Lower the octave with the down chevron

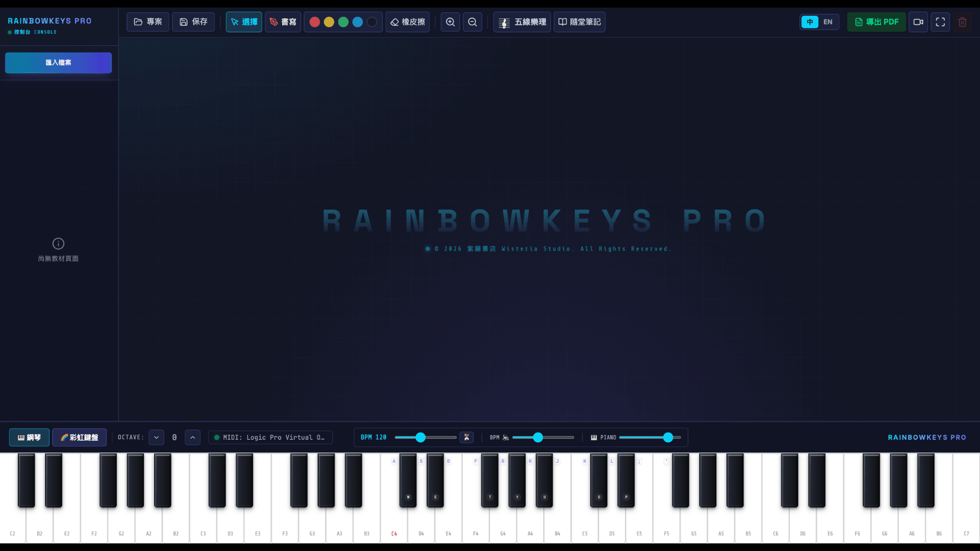(156, 437)
